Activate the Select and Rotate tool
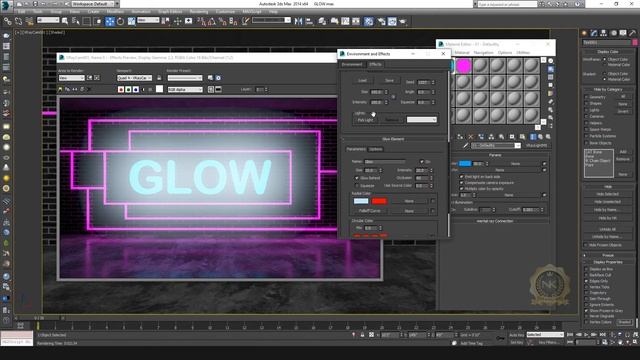Image resolution: width=640 pixels, height=360 pixels. 120,21
